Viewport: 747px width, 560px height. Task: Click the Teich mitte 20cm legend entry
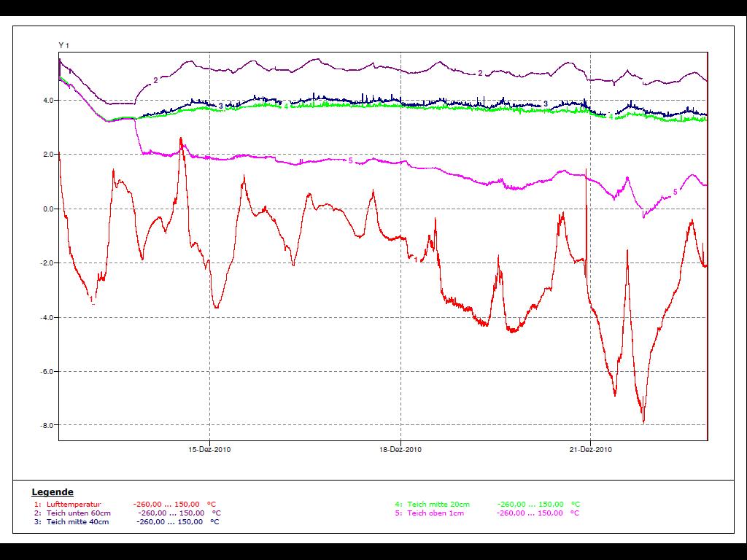click(438, 504)
